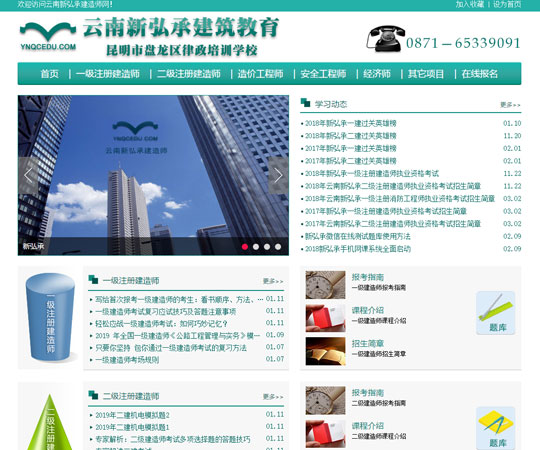Click the 云南新弘承建筑教育 header title

[181, 28]
